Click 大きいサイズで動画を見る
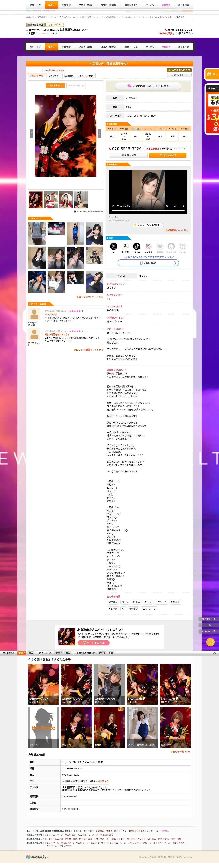219x868 pixels. point(148,225)
